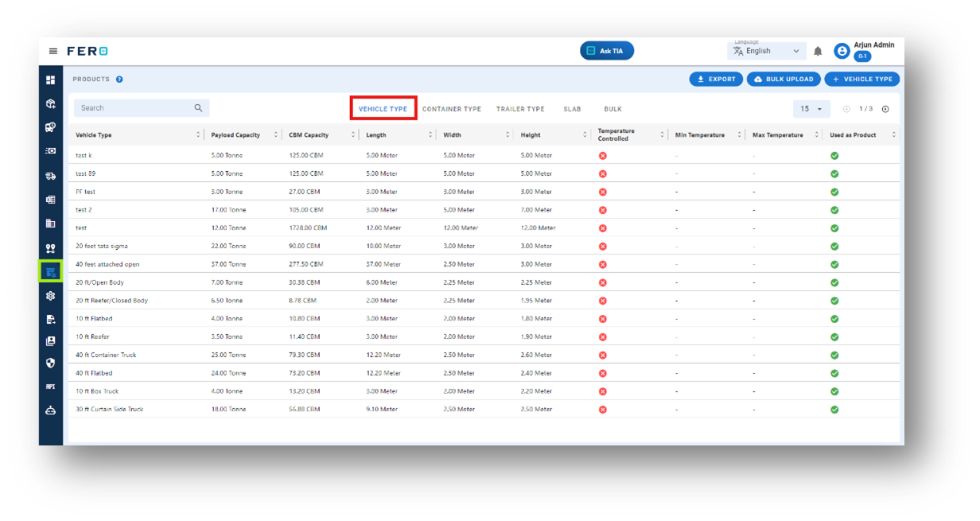Screen dimensions: 980x521
Task: Open the settings gear icon in sidebar
Action: [x=51, y=296]
